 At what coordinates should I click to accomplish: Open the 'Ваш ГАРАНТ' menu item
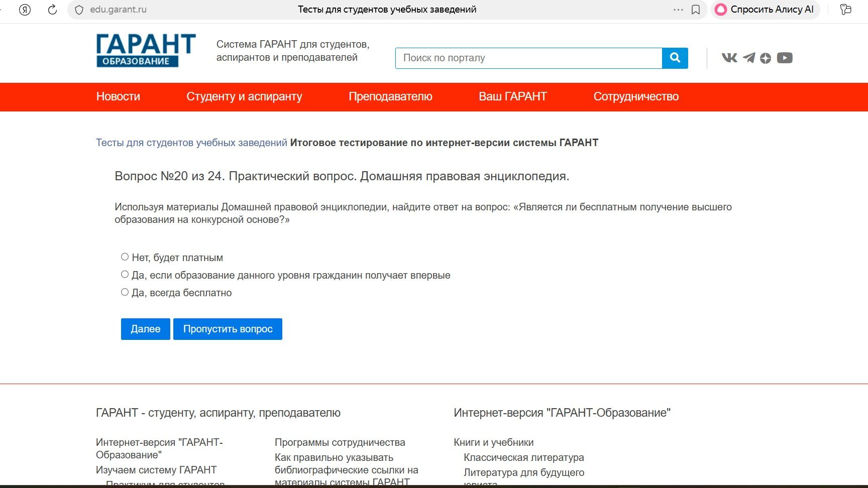click(512, 96)
